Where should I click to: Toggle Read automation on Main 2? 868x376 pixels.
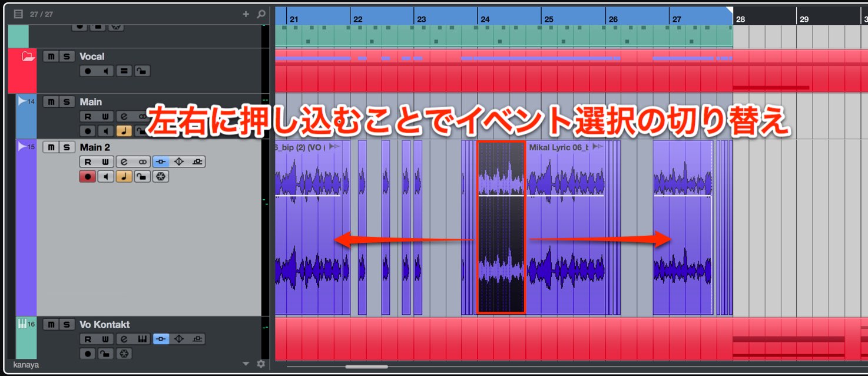[x=88, y=161]
